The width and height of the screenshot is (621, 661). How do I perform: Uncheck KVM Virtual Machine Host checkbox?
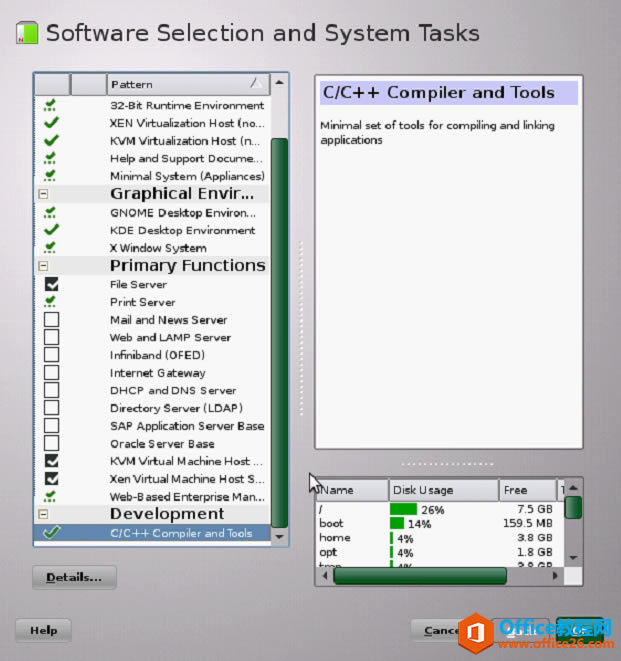[x=51, y=461]
